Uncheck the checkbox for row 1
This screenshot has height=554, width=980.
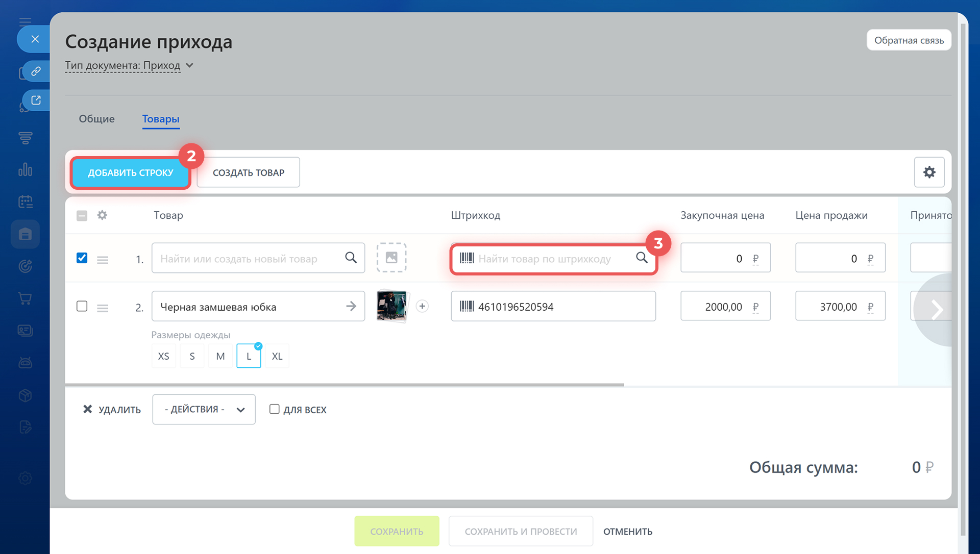click(x=82, y=258)
